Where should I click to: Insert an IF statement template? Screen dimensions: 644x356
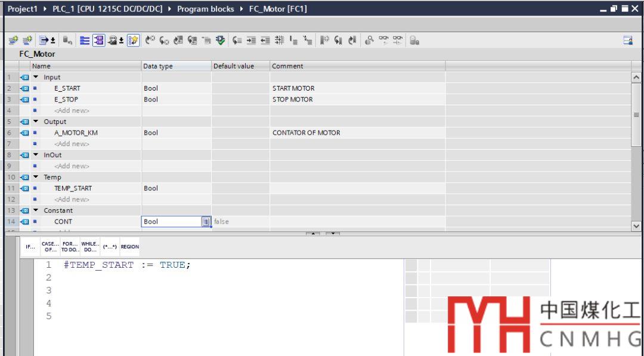(x=30, y=247)
